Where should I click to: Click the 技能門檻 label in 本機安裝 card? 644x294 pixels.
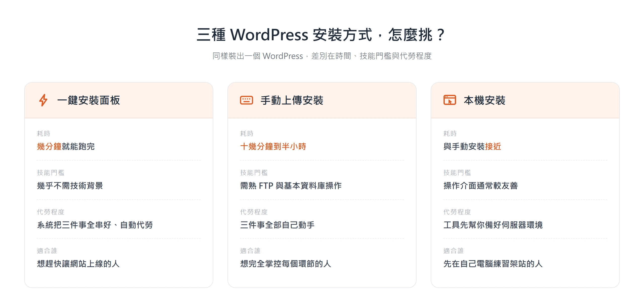(x=457, y=173)
